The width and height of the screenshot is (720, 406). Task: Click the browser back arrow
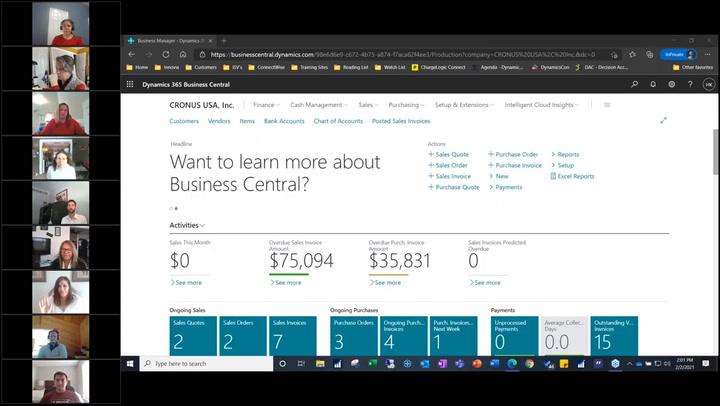132,54
